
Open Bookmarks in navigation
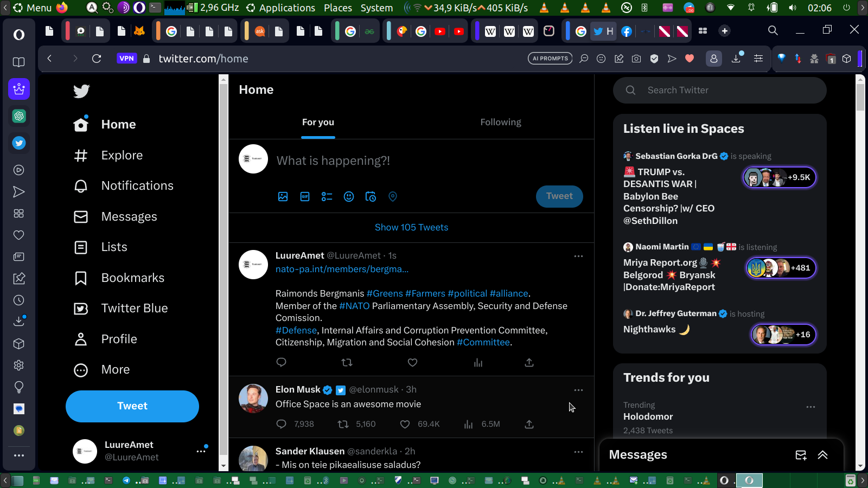pyautogui.click(x=119, y=278)
